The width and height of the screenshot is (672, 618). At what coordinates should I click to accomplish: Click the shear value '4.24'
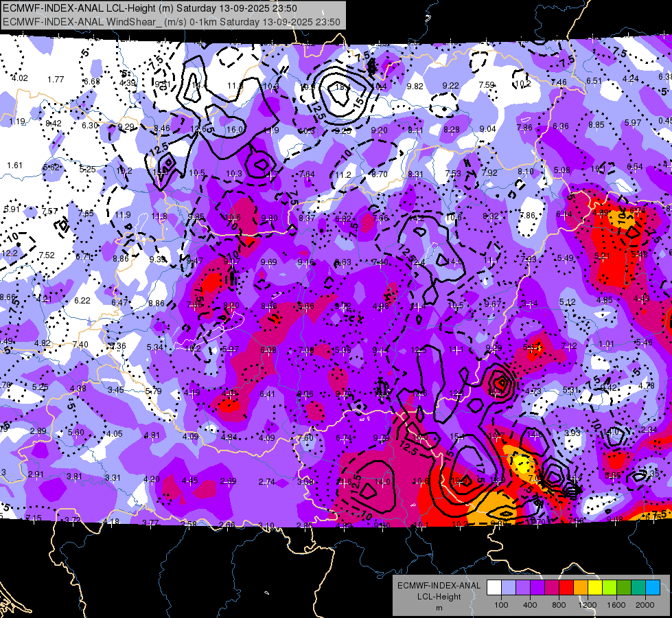pyautogui.click(x=630, y=78)
